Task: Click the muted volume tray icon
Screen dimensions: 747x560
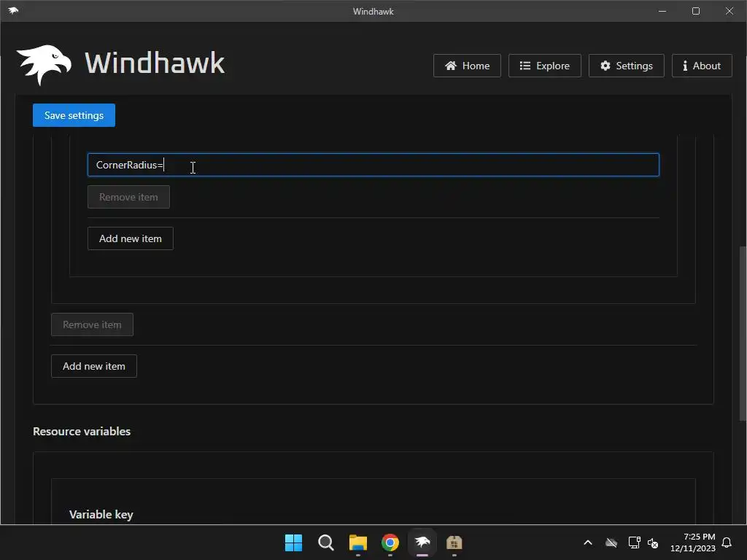Action: (653, 542)
